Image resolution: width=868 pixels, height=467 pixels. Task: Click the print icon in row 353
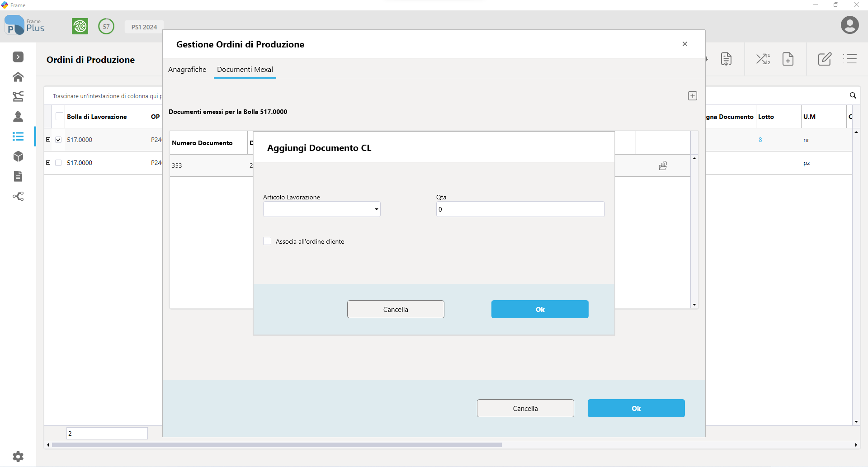pos(663,165)
